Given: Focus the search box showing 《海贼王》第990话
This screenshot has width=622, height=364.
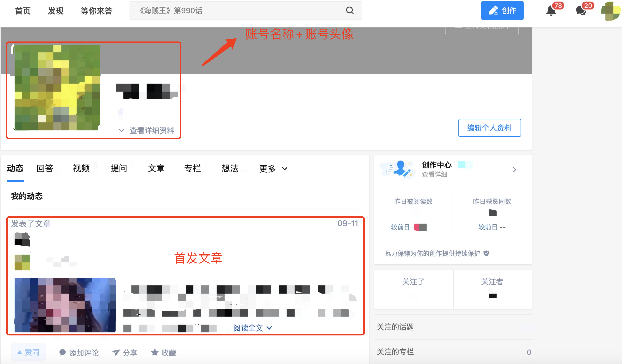Looking at the screenshot, I should click(x=246, y=10).
